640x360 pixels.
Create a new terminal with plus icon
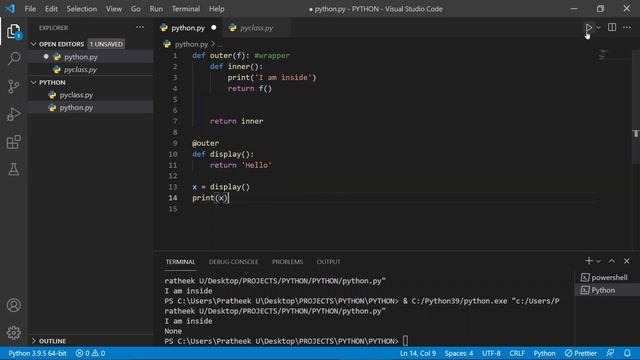pos(589,261)
